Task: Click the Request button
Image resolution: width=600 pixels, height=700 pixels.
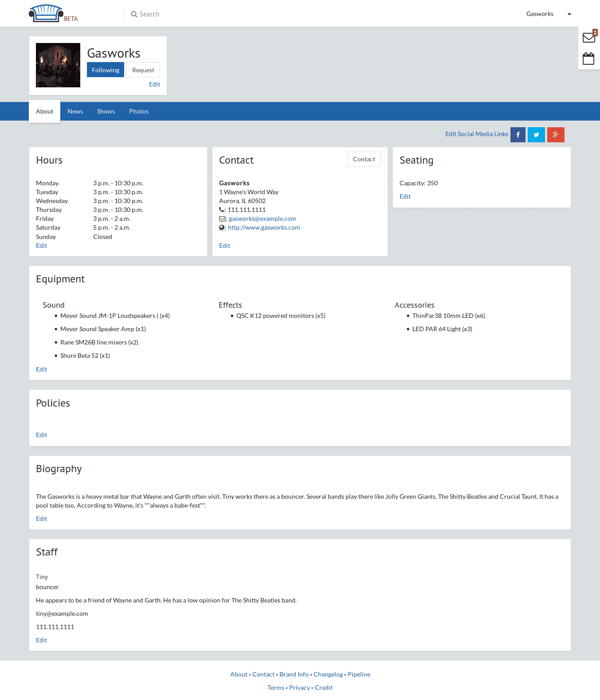Action: point(143,70)
